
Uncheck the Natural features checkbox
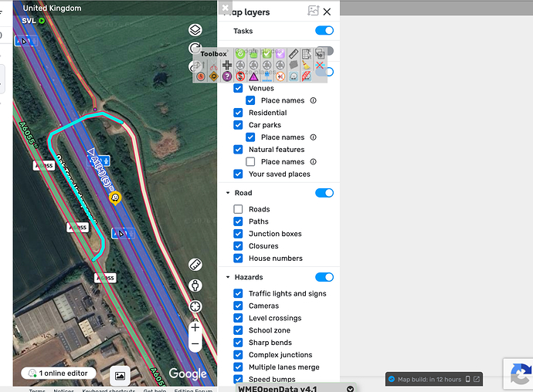pyautogui.click(x=238, y=150)
